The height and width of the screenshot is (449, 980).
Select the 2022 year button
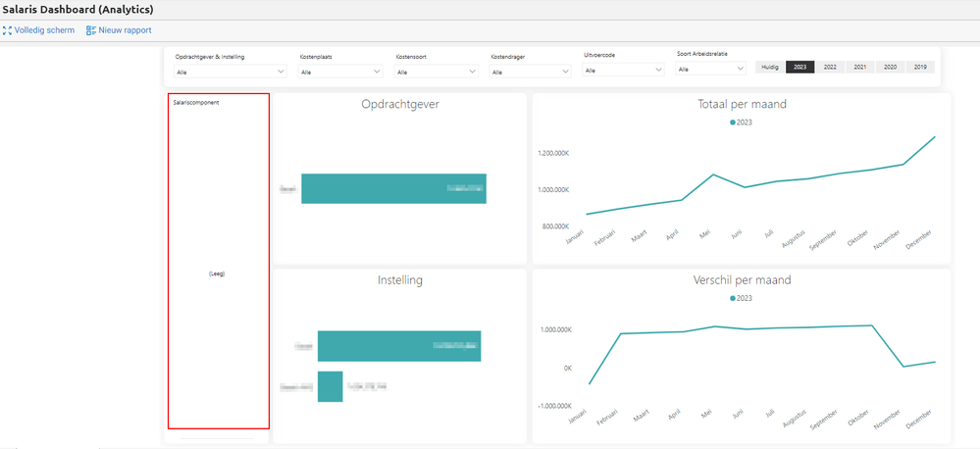pyautogui.click(x=830, y=67)
